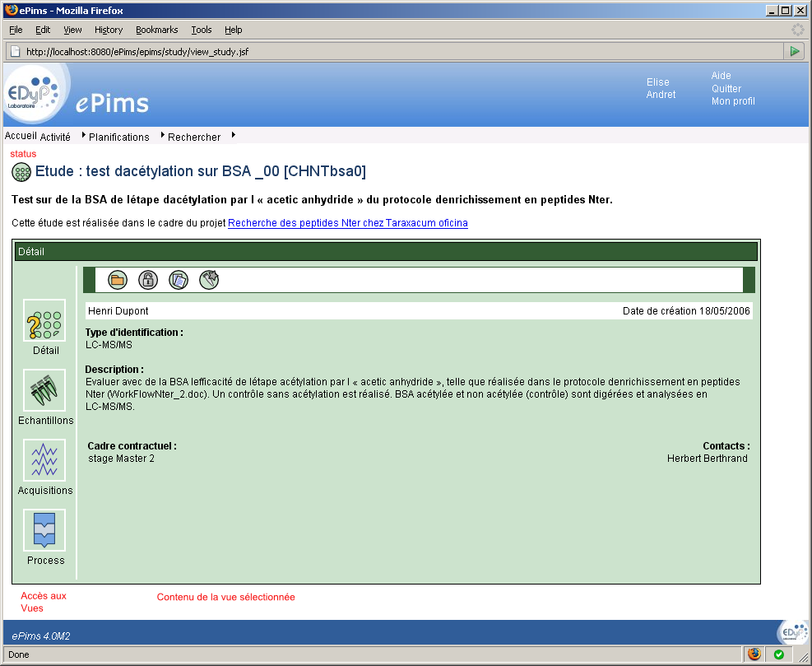The width and height of the screenshot is (812, 666).
Task: Click the green Go arrow beside address bar
Action: point(794,51)
